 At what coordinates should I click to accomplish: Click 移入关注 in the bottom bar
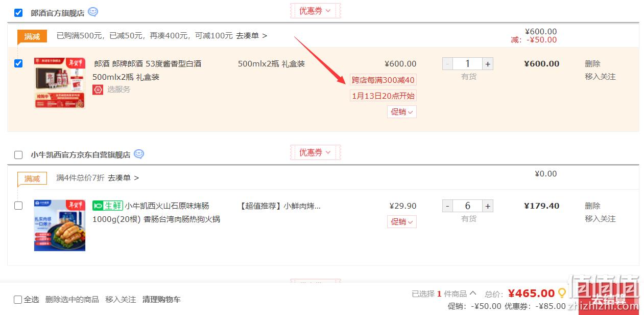pos(121,300)
